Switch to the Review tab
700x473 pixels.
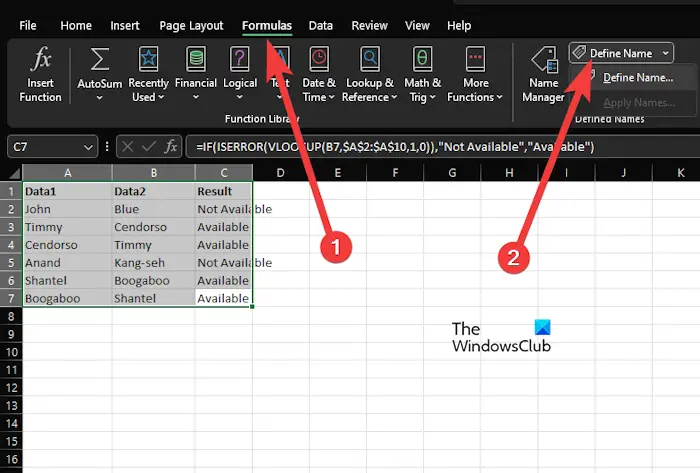click(369, 25)
